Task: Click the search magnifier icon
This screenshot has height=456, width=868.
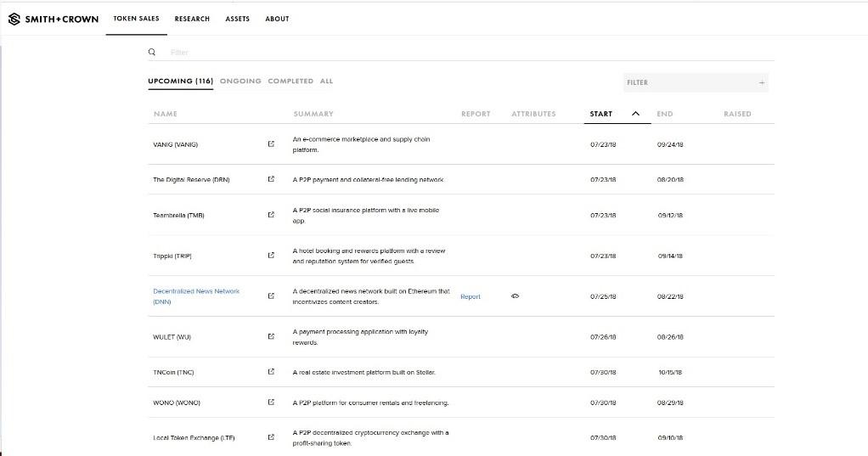Action: (x=152, y=52)
